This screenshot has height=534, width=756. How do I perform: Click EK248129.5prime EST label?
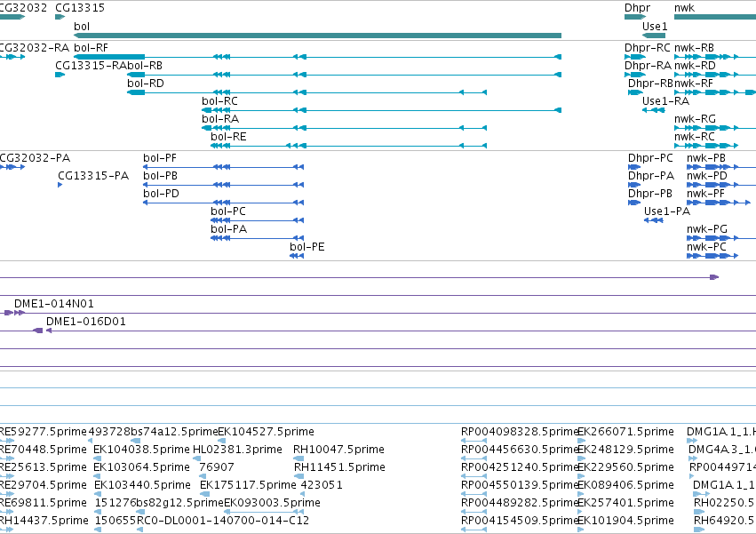click(625, 450)
